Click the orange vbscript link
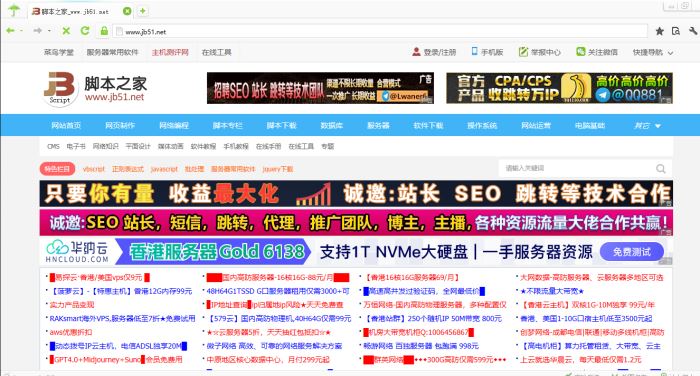The height and width of the screenshot is (376, 700). [x=94, y=169]
